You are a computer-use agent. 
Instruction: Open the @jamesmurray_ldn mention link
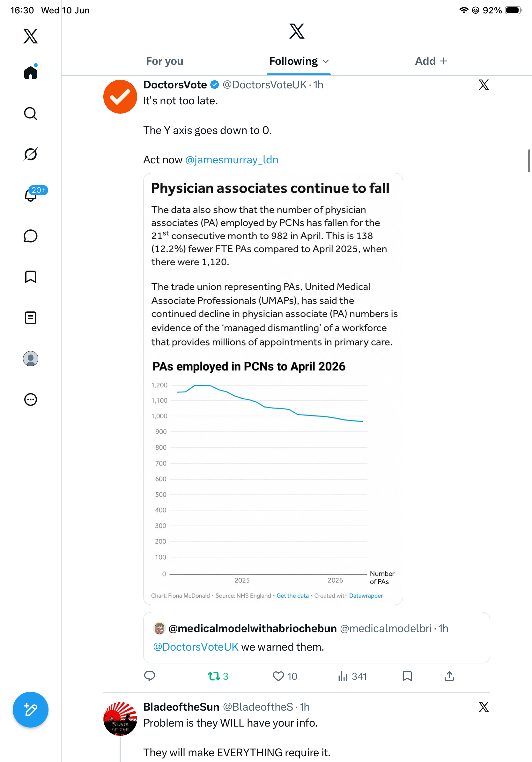tap(232, 160)
